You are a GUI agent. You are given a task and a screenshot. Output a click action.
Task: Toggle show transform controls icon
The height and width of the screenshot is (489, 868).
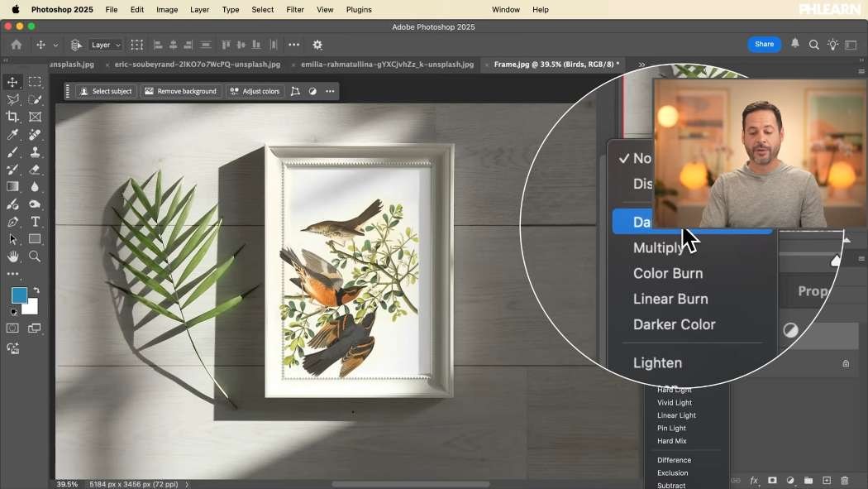coord(136,45)
